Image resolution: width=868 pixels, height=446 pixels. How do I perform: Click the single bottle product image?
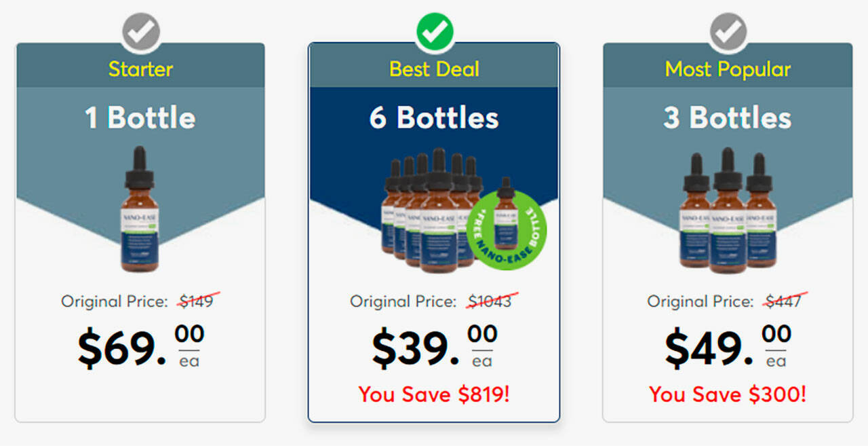(x=141, y=209)
